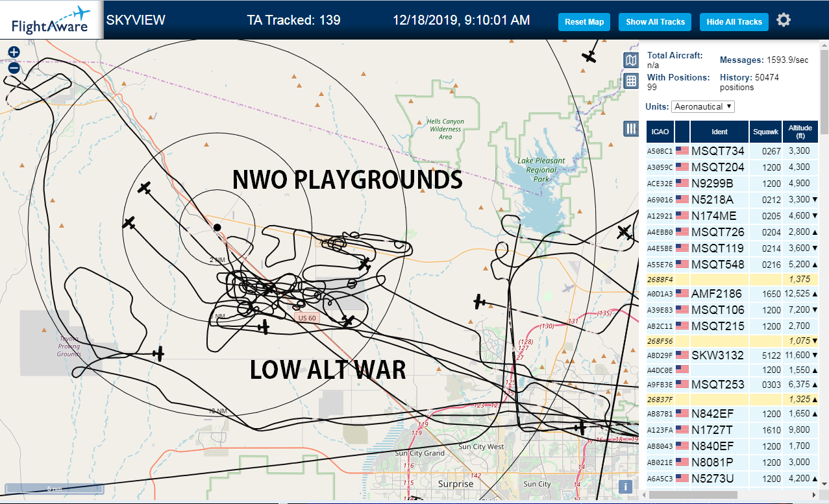
Task: Sort table by Ident column header
Action: (x=719, y=132)
